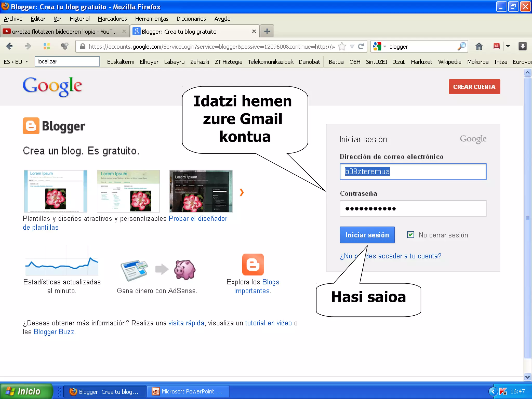
Task: Click the Google logo at top left
Action: point(52,87)
